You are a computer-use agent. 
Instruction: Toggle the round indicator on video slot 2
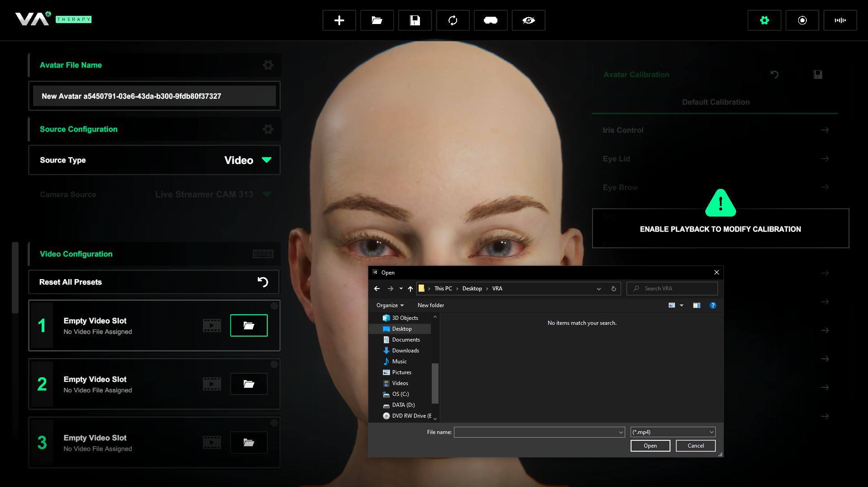[274, 364]
